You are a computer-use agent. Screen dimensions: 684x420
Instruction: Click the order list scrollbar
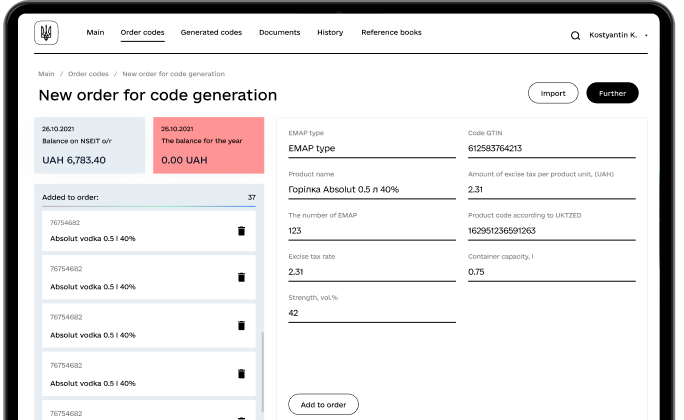coord(262,372)
